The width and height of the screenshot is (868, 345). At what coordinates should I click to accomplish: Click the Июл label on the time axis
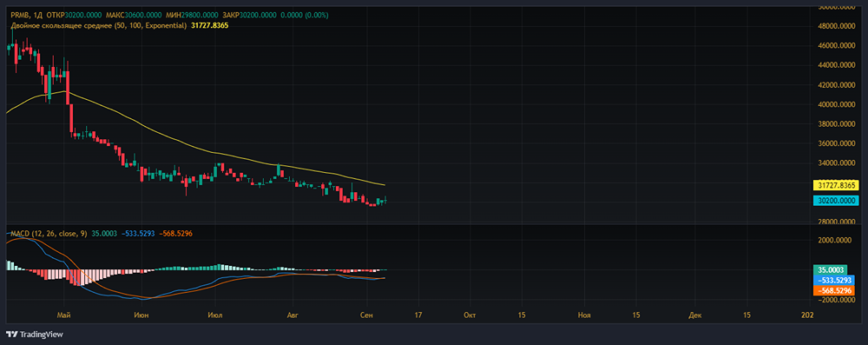pos(214,315)
